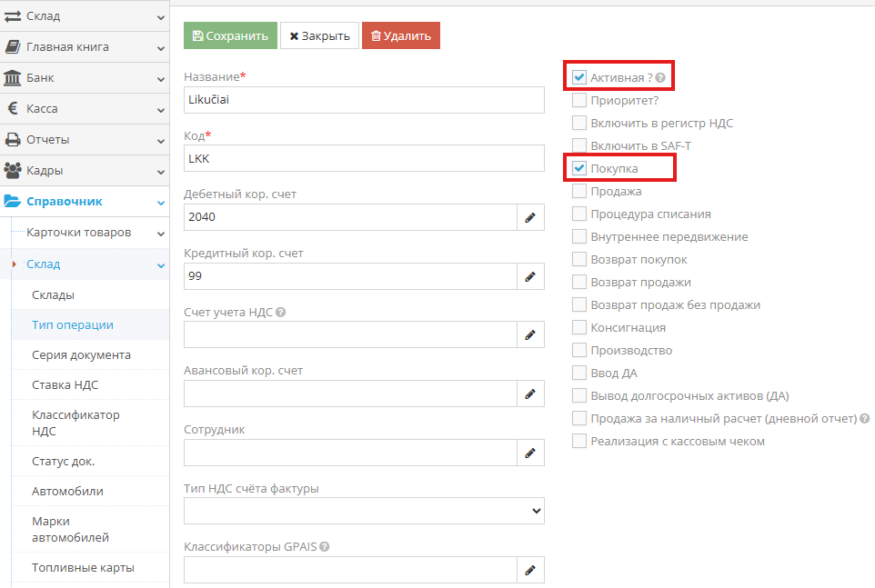
Task: Open the Банк section in the sidebar
Action: click(x=85, y=78)
